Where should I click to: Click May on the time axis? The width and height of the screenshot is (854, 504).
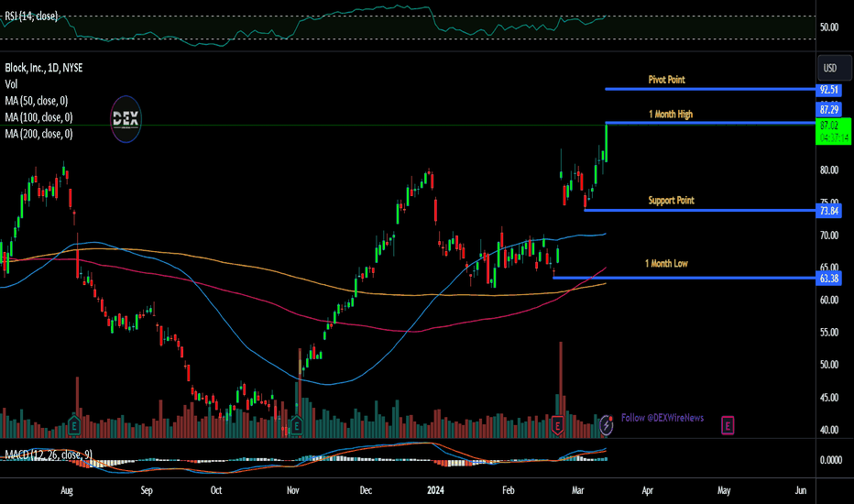click(x=724, y=490)
